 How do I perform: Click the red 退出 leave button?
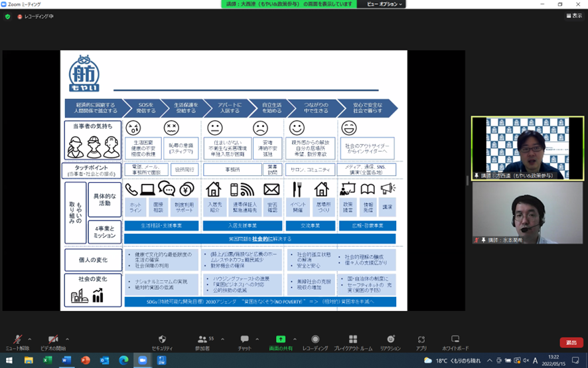[x=571, y=343]
